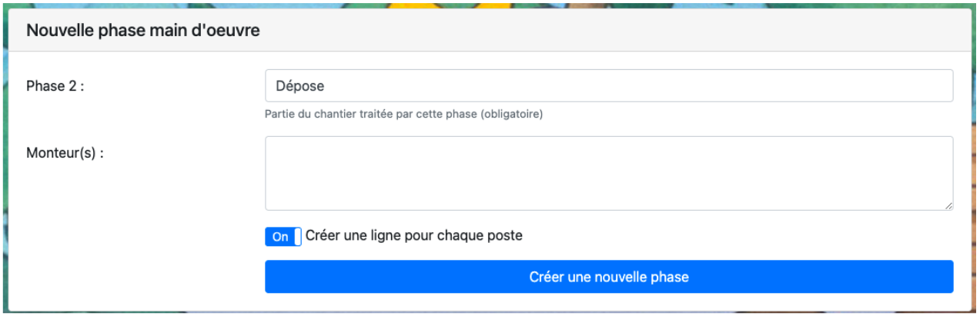Click the empty right side of the card header
The height and width of the screenshot is (316, 980).
(x=693, y=31)
